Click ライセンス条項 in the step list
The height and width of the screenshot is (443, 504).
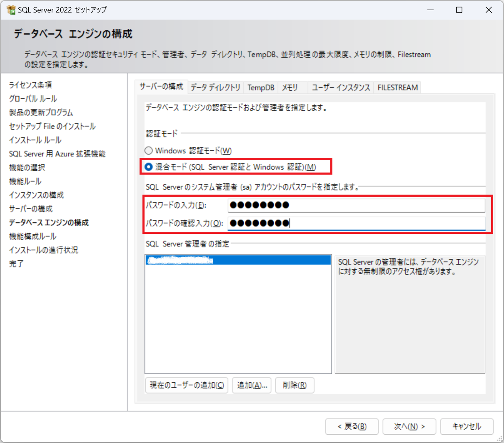coord(30,85)
